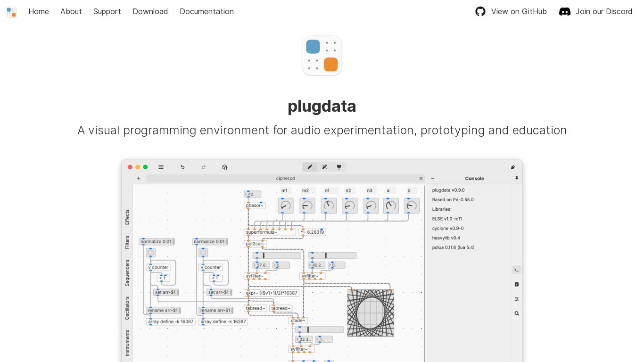Screen dimensions: 644x362
Task: Click the m2 knob
Action: (x=307, y=206)
